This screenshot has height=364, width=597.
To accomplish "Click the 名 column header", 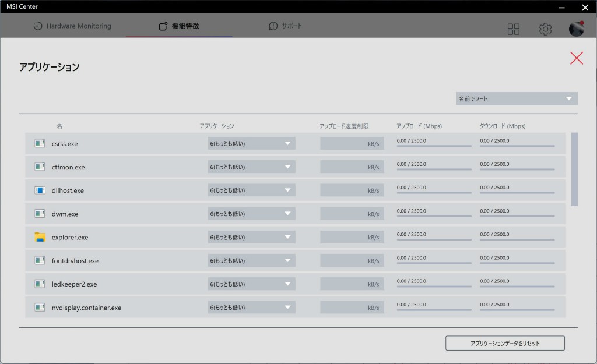I will [59, 126].
